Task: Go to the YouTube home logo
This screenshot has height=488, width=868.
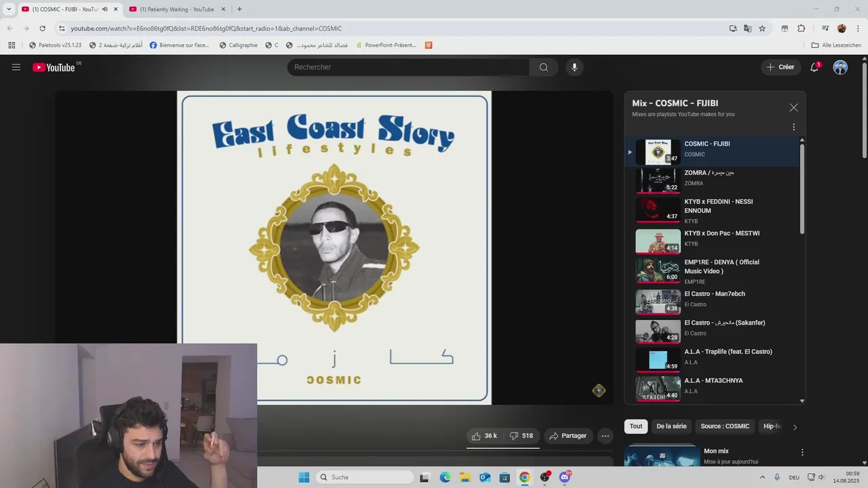Action: [x=54, y=67]
